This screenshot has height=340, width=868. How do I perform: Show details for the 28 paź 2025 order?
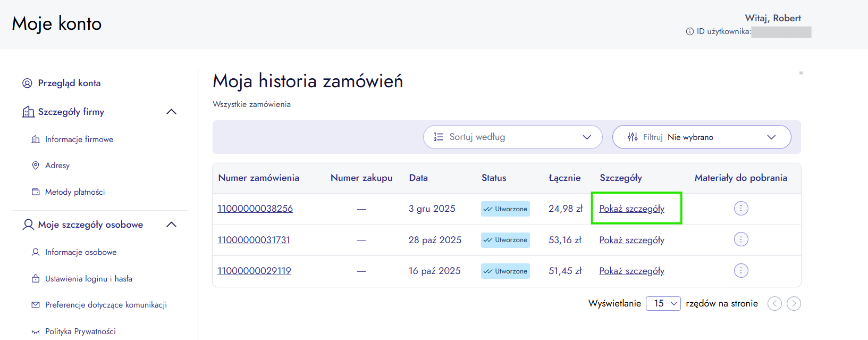[632, 240]
